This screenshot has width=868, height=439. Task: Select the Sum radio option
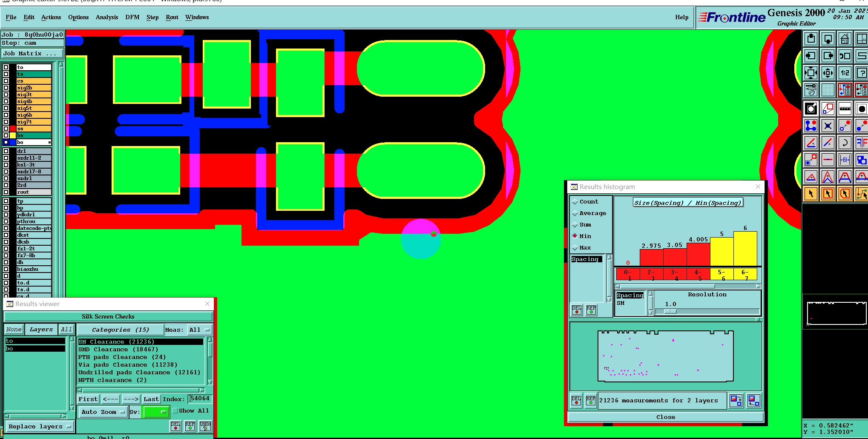[x=582, y=225]
